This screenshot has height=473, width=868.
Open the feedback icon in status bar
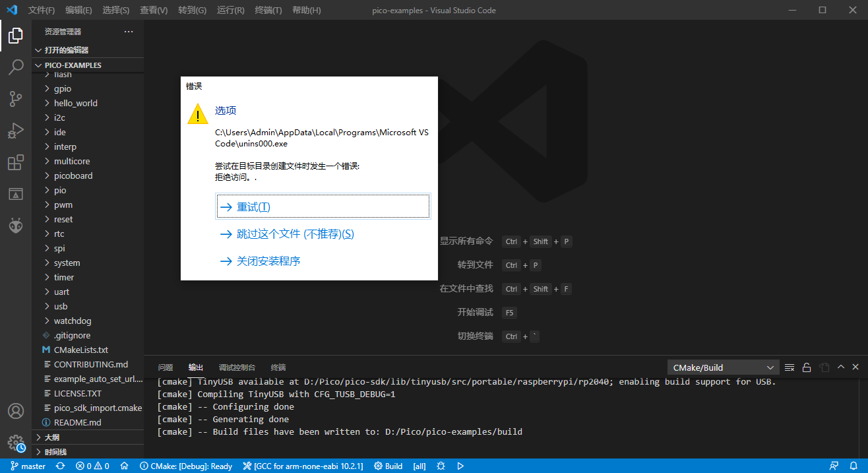point(834,466)
